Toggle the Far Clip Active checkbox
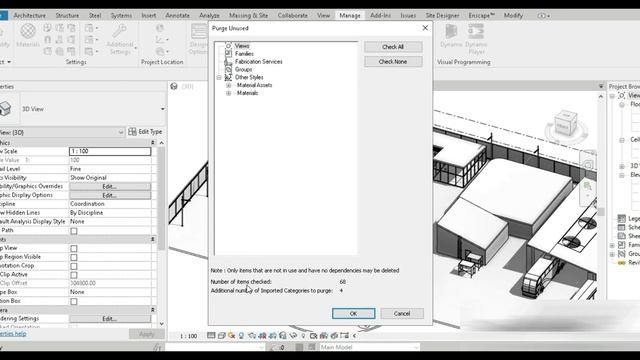640x360 pixels. click(74, 275)
